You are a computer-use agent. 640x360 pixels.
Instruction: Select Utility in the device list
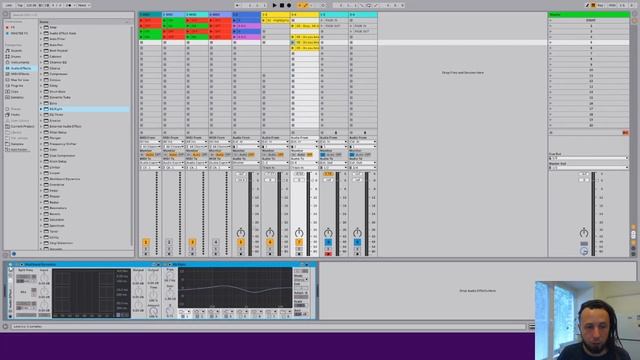pyautogui.click(x=54, y=237)
